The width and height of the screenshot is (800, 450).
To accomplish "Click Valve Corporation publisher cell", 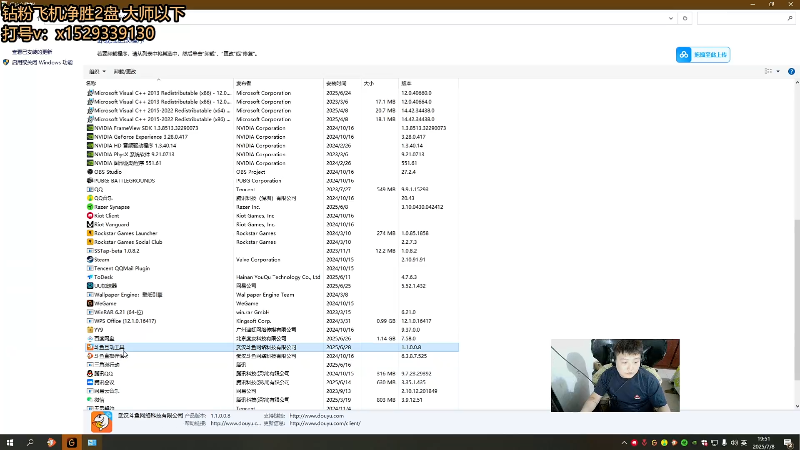I will (258, 260).
